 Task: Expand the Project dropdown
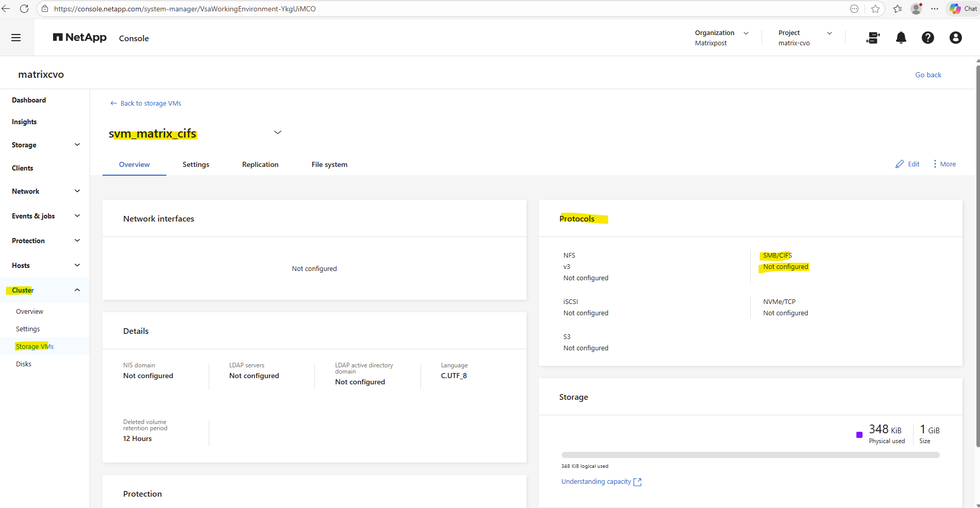point(829,33)
